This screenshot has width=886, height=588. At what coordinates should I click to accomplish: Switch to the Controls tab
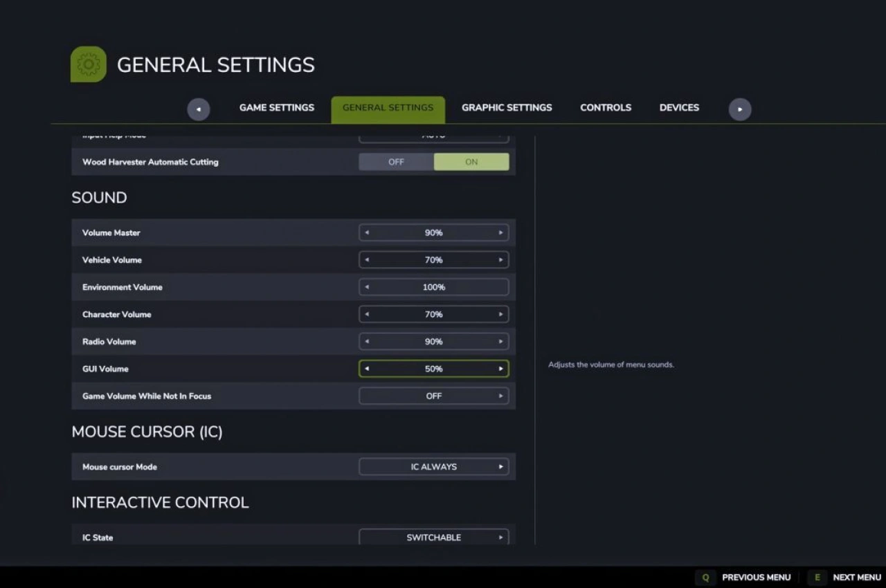(x=605, y=107)
